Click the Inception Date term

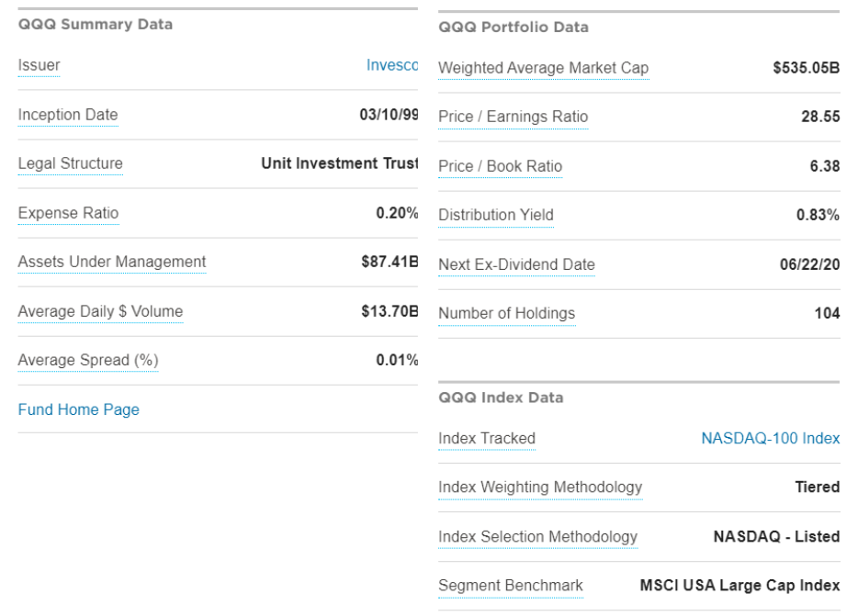(x=68, y=115)
